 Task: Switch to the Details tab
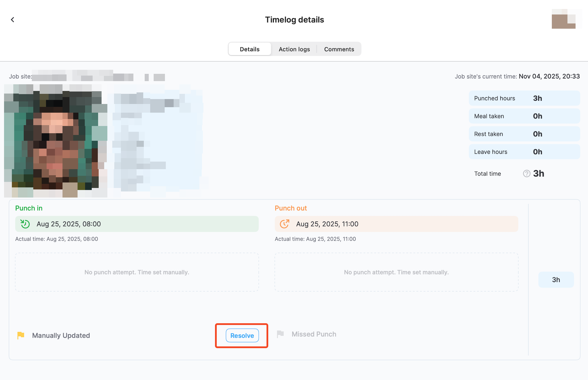tap(249, 49)
